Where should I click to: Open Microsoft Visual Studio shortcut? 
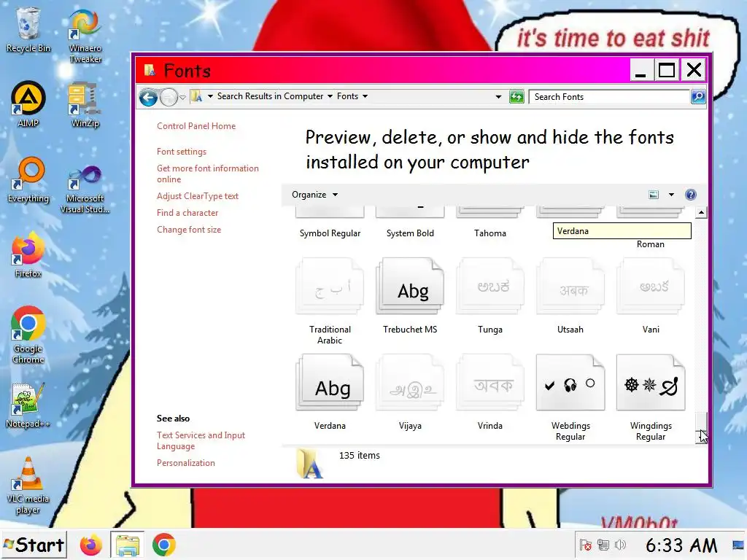(85, 188)
